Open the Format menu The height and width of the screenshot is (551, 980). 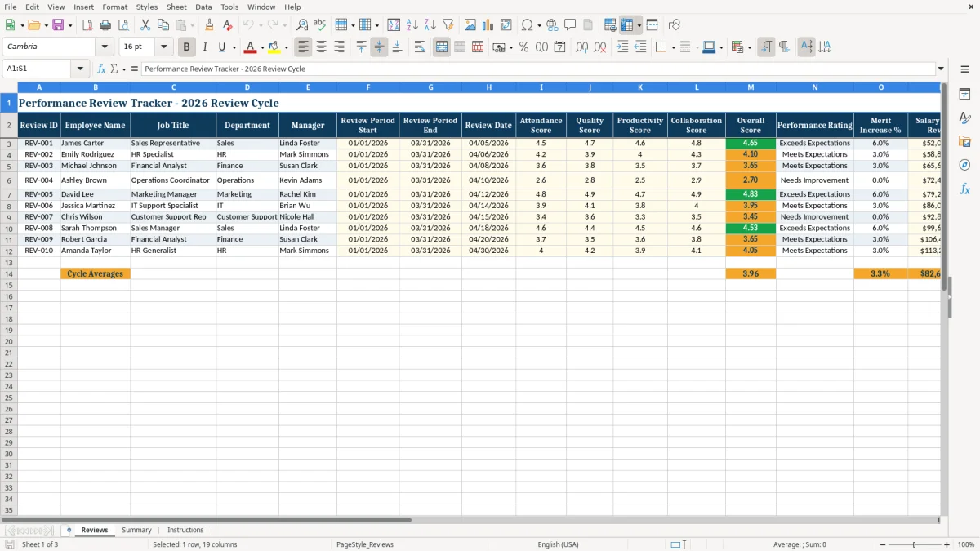114,7
